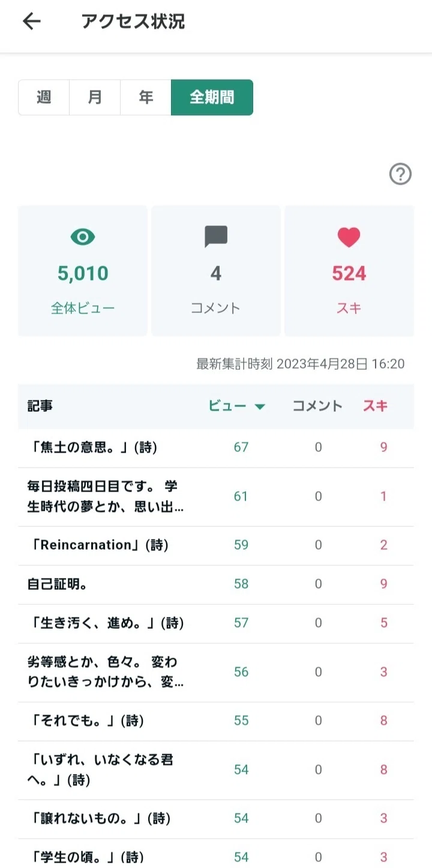Screen dimensions: 432x868
Task: Open article 「譲れないもの。」(詩)
Action: (x=99, y=818)
